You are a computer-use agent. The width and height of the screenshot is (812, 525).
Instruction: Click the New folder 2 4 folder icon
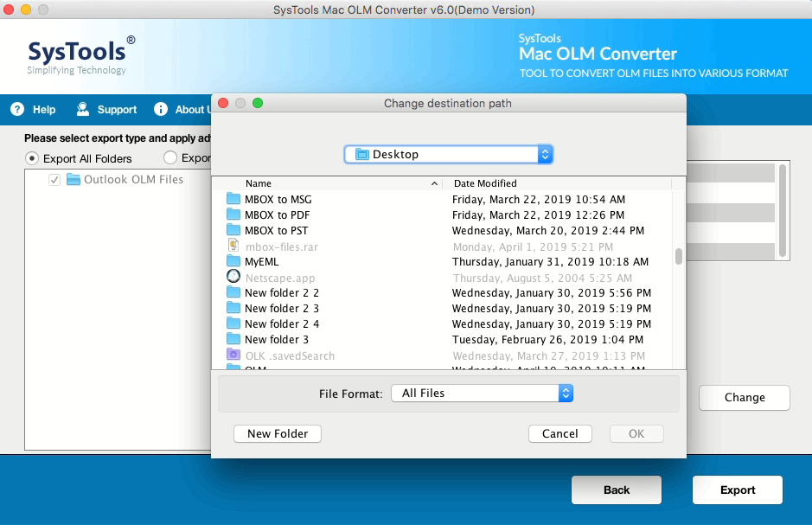pyautogui.click(x=233, y=323)
